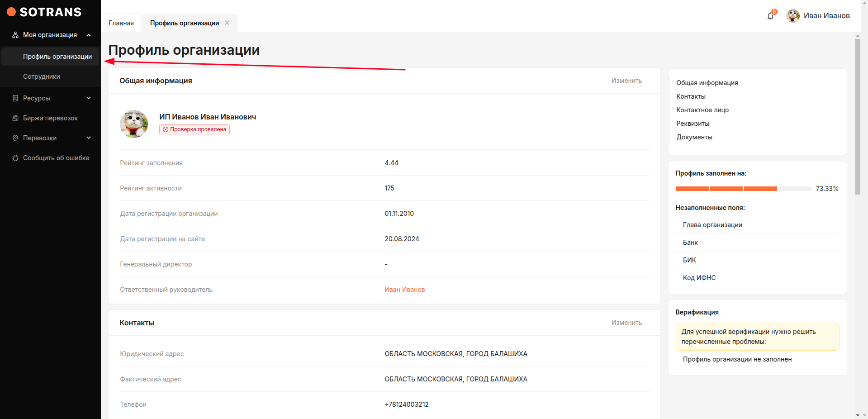Jump to Реквизиты in the section navigation

693,124
